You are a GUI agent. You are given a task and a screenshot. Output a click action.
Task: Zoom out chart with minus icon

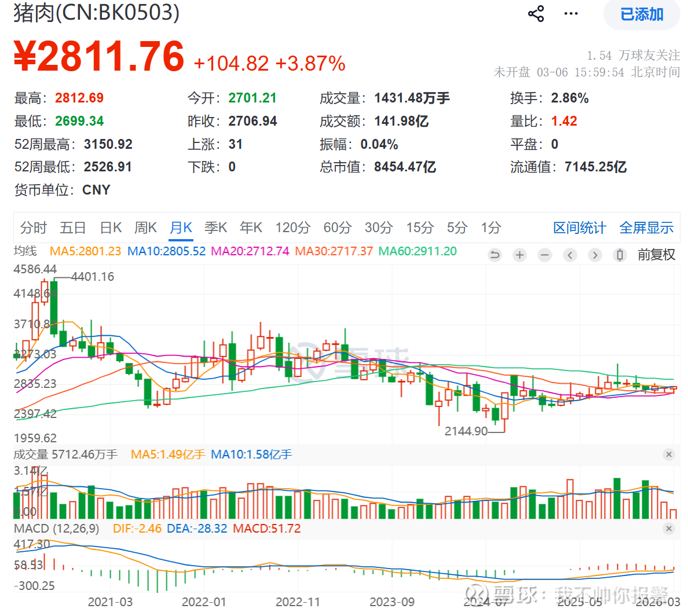(x=545, y=255)
